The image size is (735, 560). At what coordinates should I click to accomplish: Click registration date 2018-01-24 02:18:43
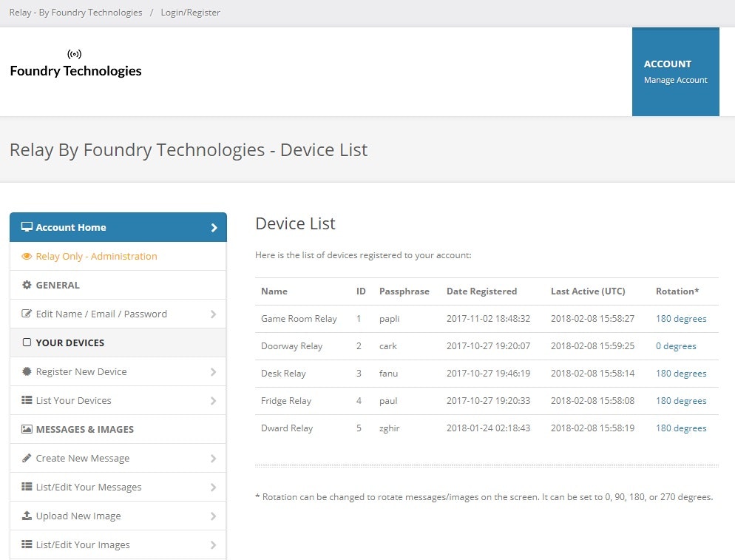click(488, 428)
